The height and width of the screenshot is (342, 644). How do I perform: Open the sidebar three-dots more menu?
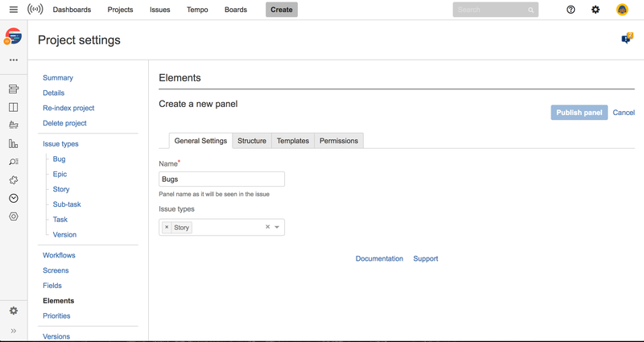pos(13,60)
